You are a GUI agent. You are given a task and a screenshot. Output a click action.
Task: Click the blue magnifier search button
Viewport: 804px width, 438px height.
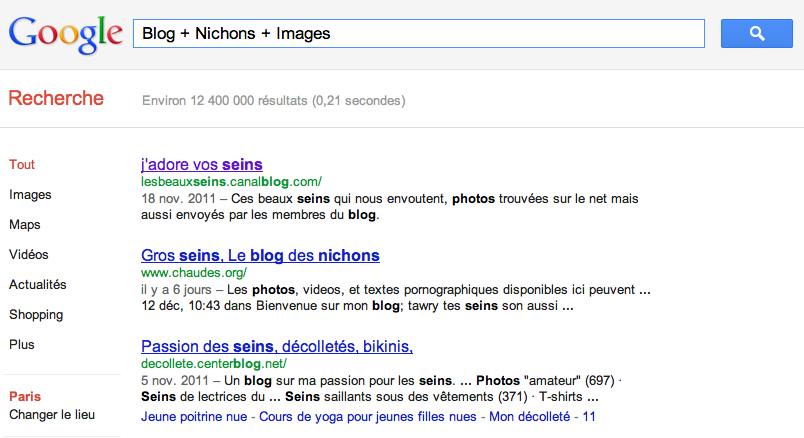tap(756, 34)
